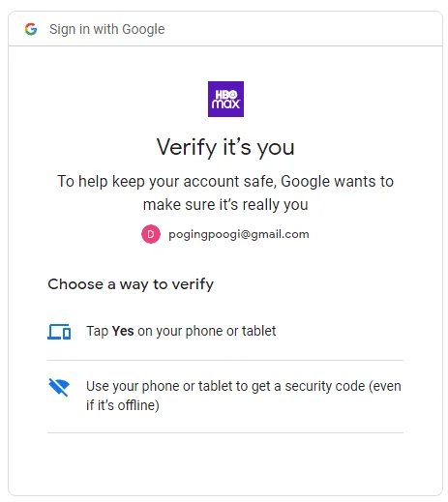Click the Sign in with Google header text
Viewport: 448px width, 502px height.
(107, 29)
